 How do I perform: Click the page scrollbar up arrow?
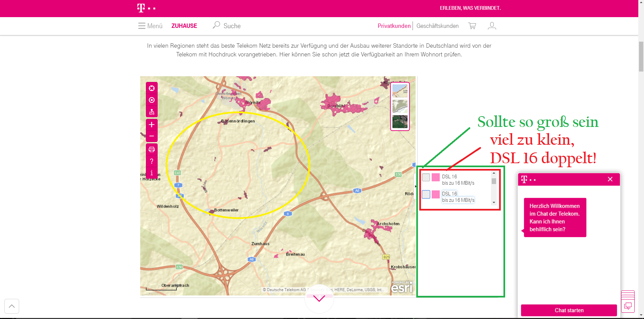tap(641, 2)
